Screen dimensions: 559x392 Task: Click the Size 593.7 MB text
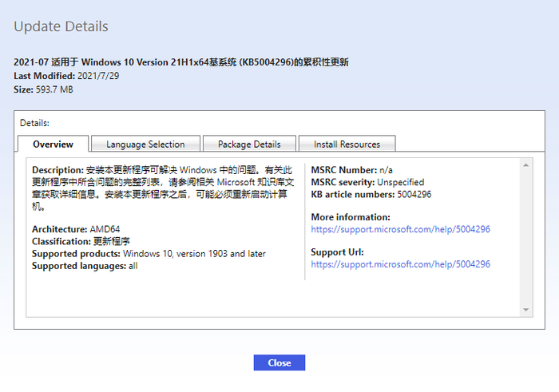pyautogui.click(x=43, y=89)
